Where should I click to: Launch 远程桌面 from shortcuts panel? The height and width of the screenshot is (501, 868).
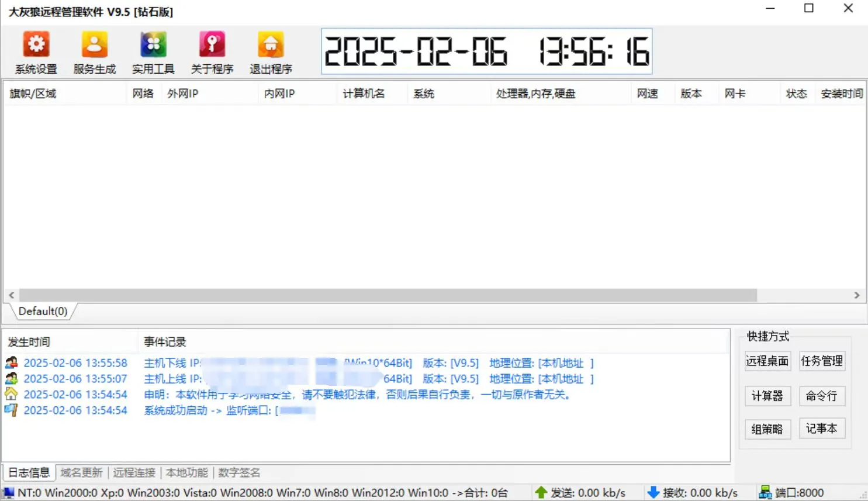(767, 361)
